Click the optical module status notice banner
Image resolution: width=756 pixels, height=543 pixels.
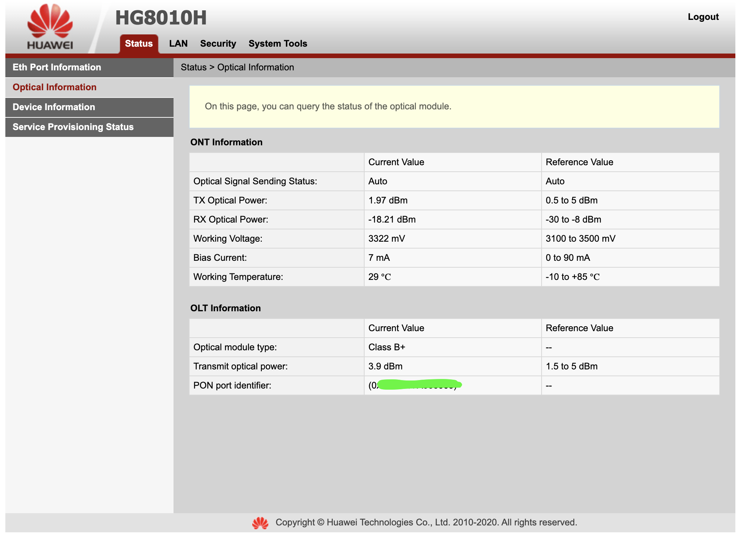[453, 107]
